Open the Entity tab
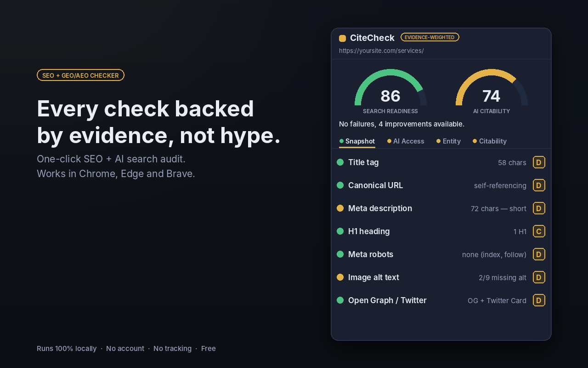Image resolution: width=588 pixels, height=368 pixels. [448, 141]
